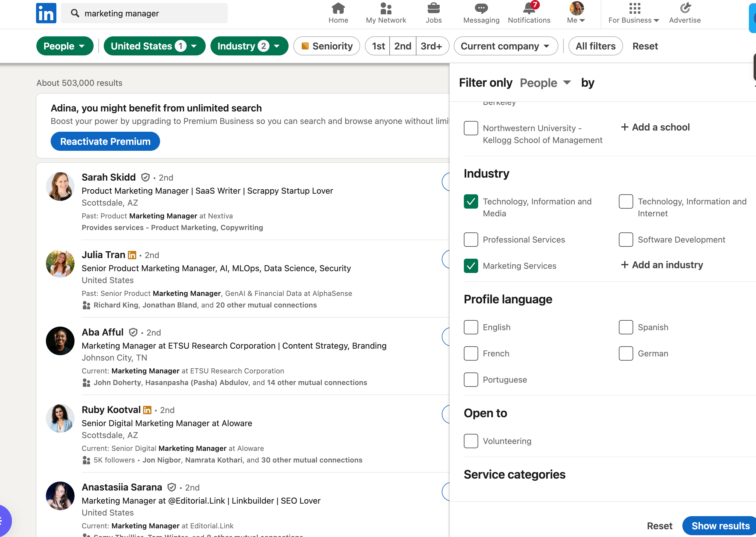756x537 pixels.
Task: Uncheck Marketing Services industry checkbox
Action: pos(471,266)
